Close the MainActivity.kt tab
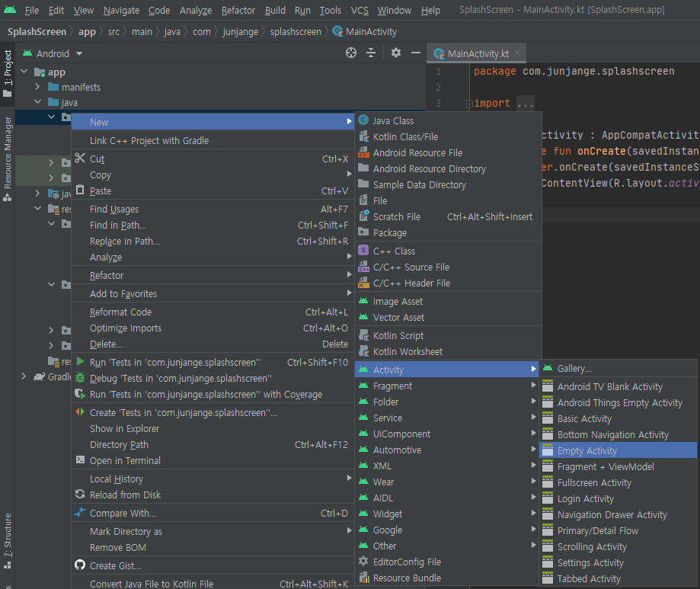 pos(517,53)
